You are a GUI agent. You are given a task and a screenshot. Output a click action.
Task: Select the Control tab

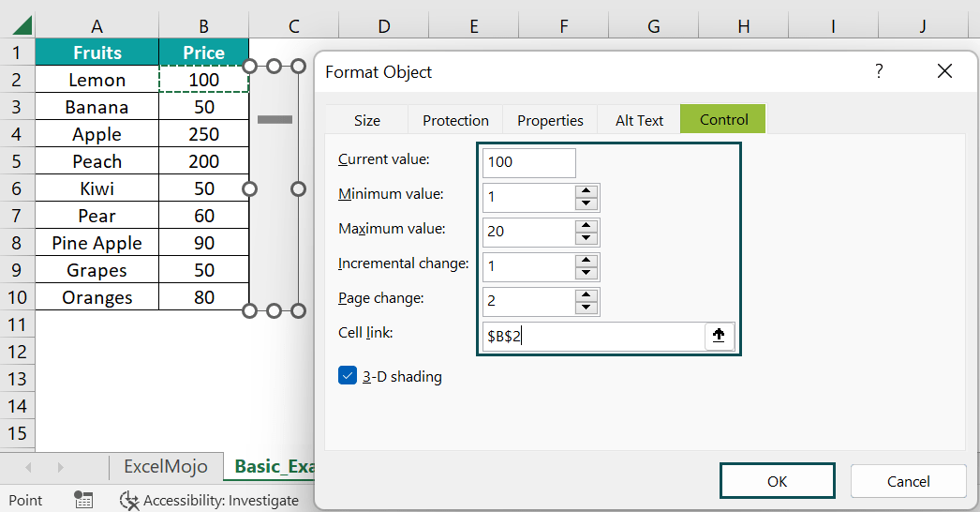723,119
